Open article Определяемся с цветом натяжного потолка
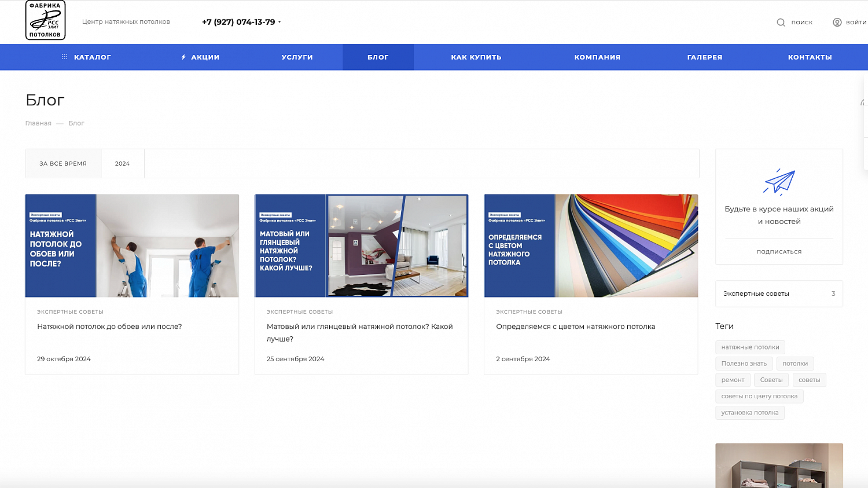Viewport: 868px width, 488px height. pos(576,326)
